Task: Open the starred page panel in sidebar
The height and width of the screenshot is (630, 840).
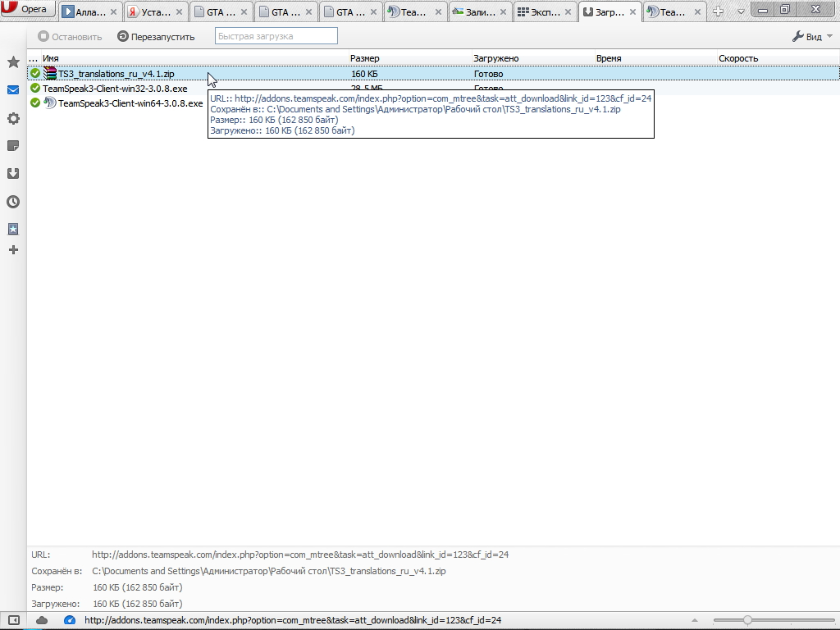Action: (13, 230)
